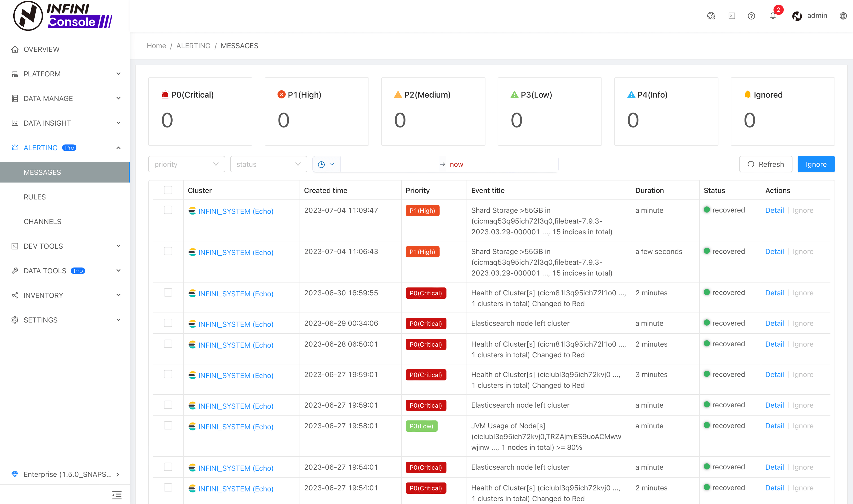Check the row created 2023-06-27 19:58:01
The width and height of the screenshot is (853, 504).
[168, 426]
